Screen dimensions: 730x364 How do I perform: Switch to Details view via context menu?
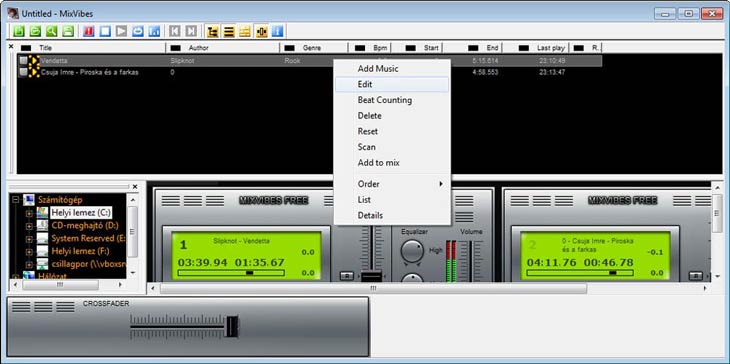(x=392, y=215)
